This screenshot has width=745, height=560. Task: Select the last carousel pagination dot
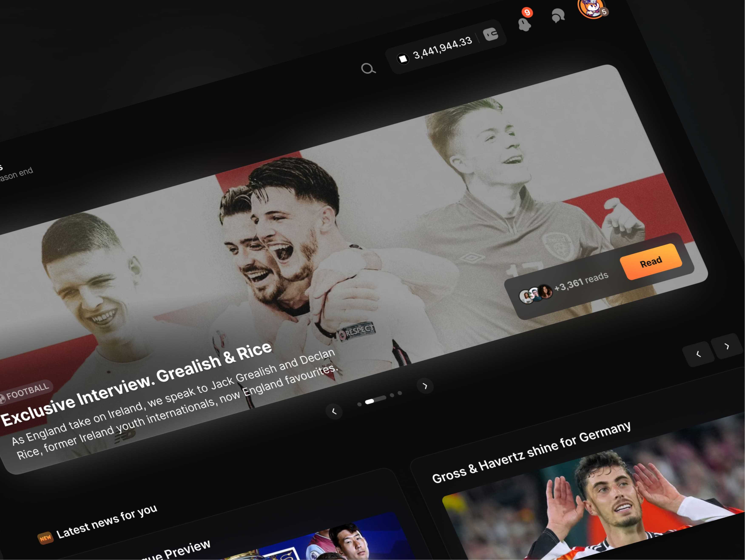pyautogui.click(x=400, y=393)
